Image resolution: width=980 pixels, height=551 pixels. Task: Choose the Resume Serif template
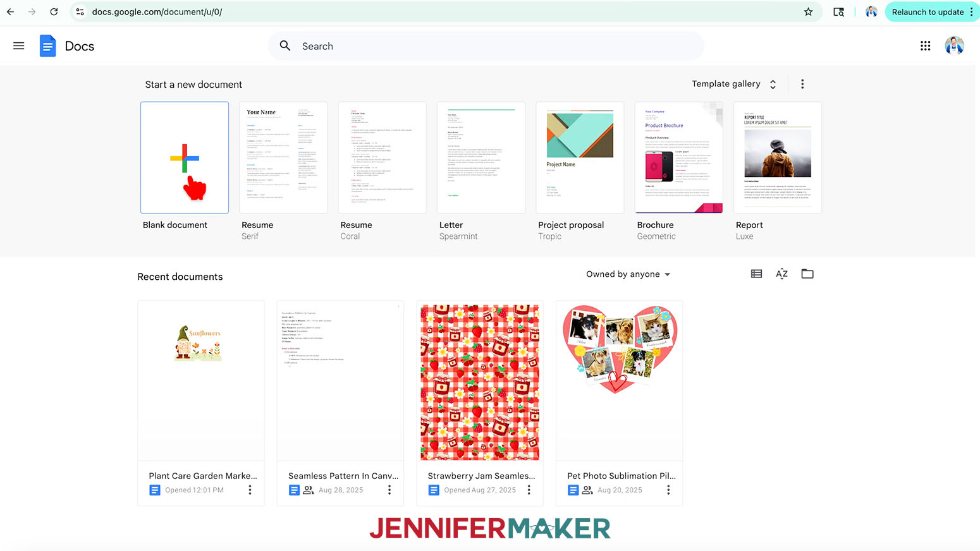pyautogui.click(x=283, y=157)
